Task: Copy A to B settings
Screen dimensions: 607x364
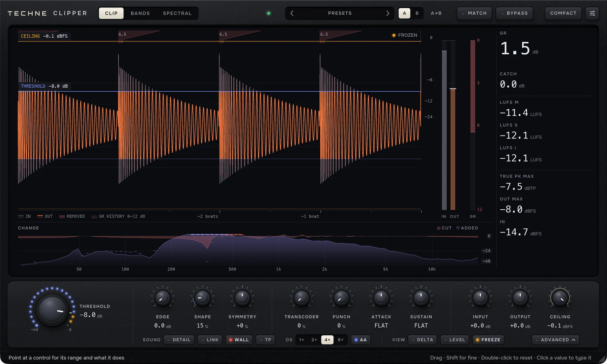Action: click(x=436, y=13)
